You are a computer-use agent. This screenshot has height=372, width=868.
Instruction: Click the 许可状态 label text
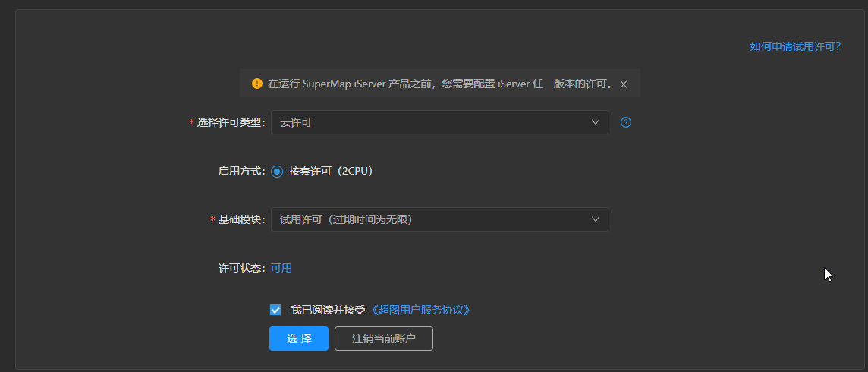click(243, 269)
